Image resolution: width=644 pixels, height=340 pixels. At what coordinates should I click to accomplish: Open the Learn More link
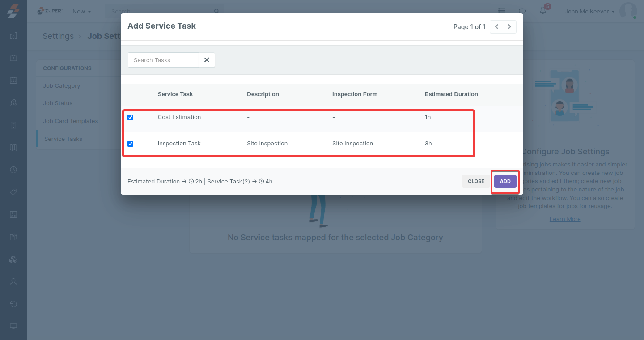click(565, 219)
